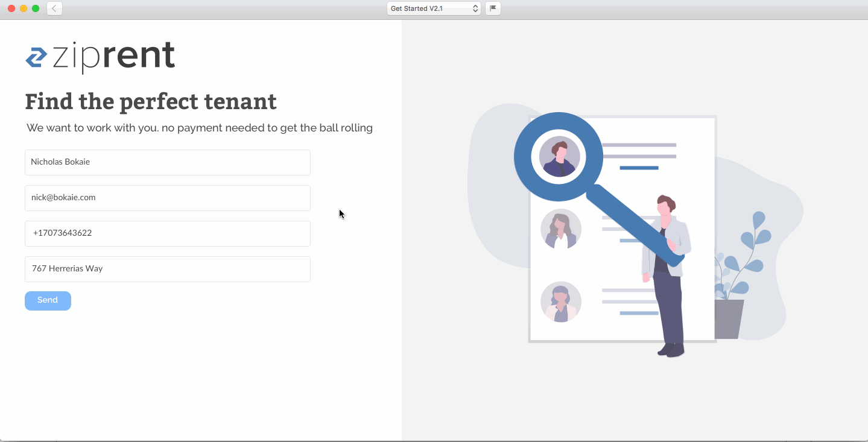Screen dimensions: 868x442
Task: Click the Send button
Action: click(x=48, y=301)
